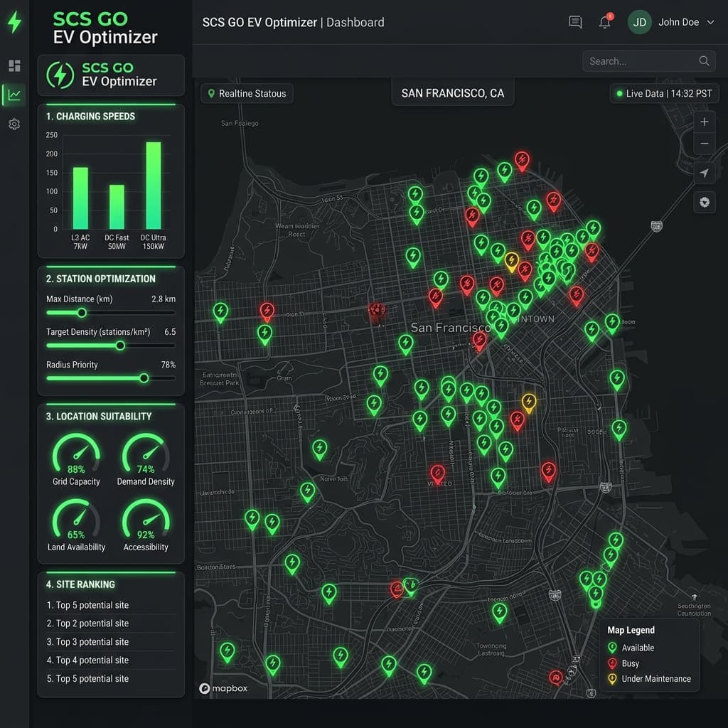Click the DC Ultra 150kW bar
This screenshot has height=728, width=728.
click(x=154, y=186)
